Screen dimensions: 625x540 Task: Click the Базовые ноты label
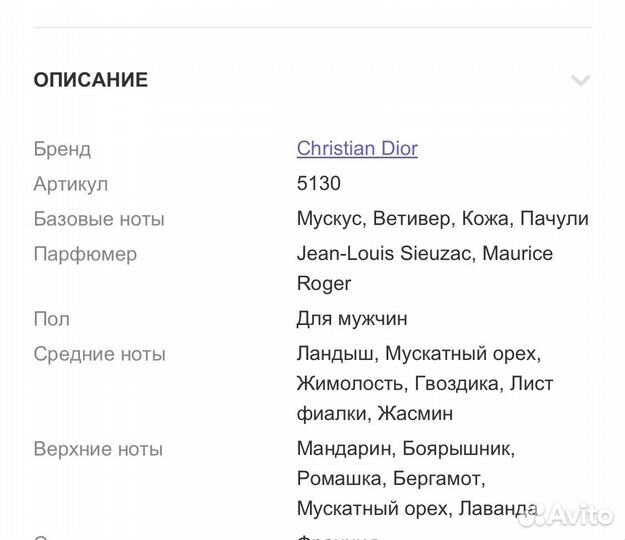99,219
